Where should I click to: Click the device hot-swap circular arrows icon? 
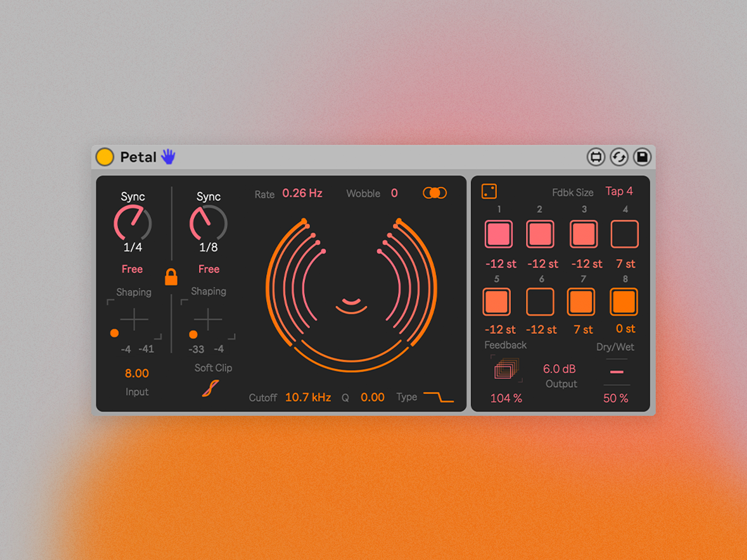[619, 157]
